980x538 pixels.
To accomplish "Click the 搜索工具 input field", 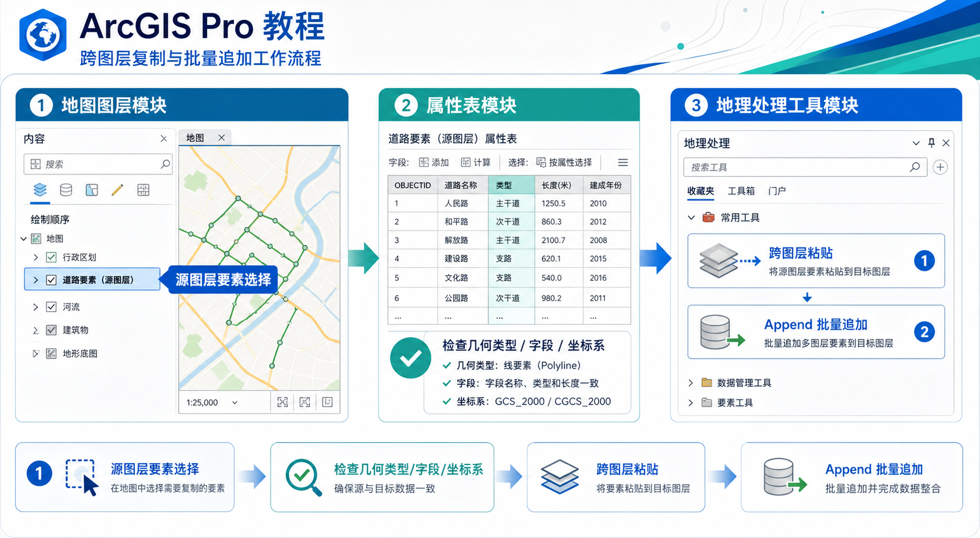I will point(805,167).
